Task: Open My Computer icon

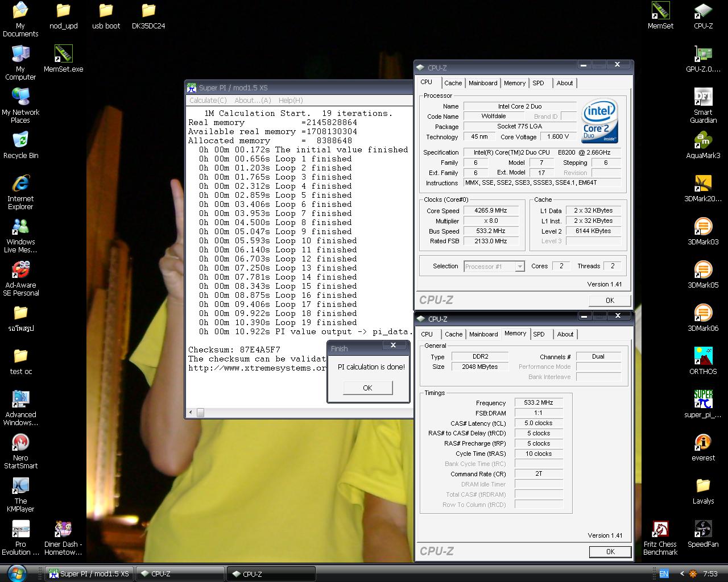Action: [x=20, y=62]
